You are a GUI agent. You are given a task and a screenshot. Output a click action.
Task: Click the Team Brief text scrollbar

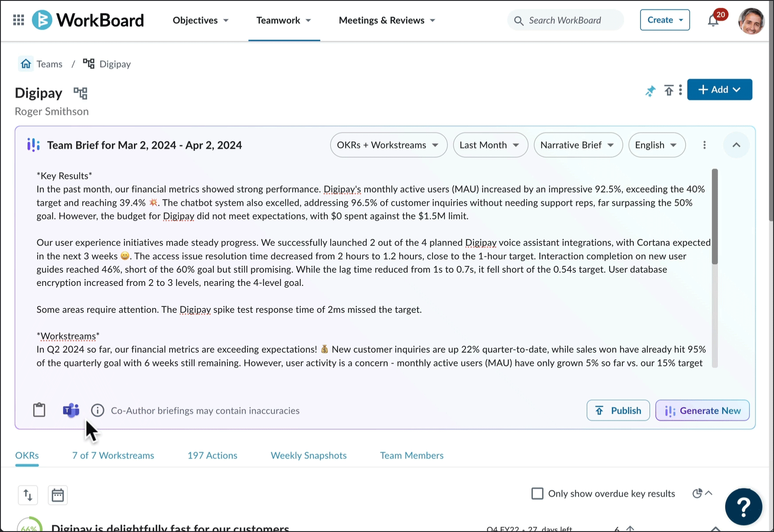click(x=715, y=216)
